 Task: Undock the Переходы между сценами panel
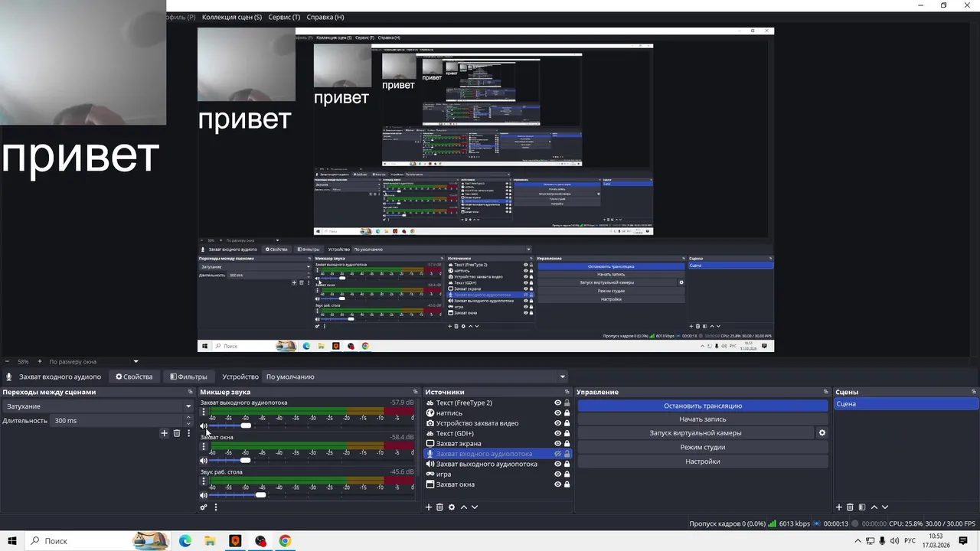(x=189, y=392)
